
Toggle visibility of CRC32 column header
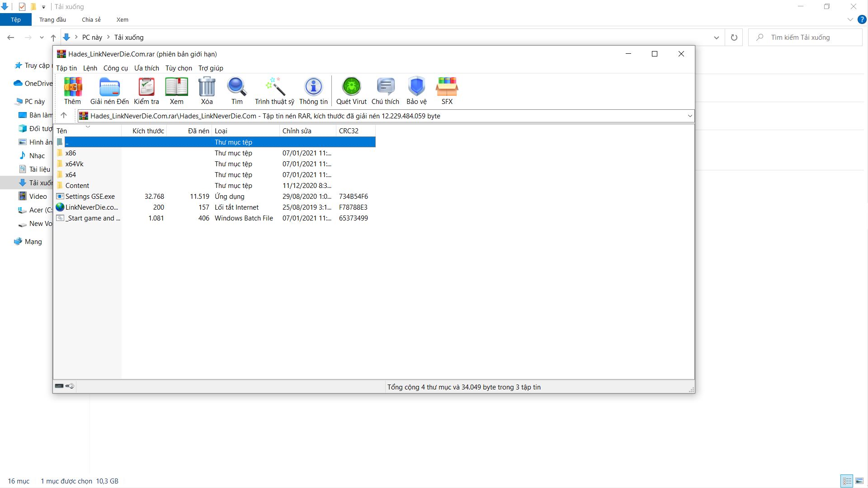click(x=349, y=131)
